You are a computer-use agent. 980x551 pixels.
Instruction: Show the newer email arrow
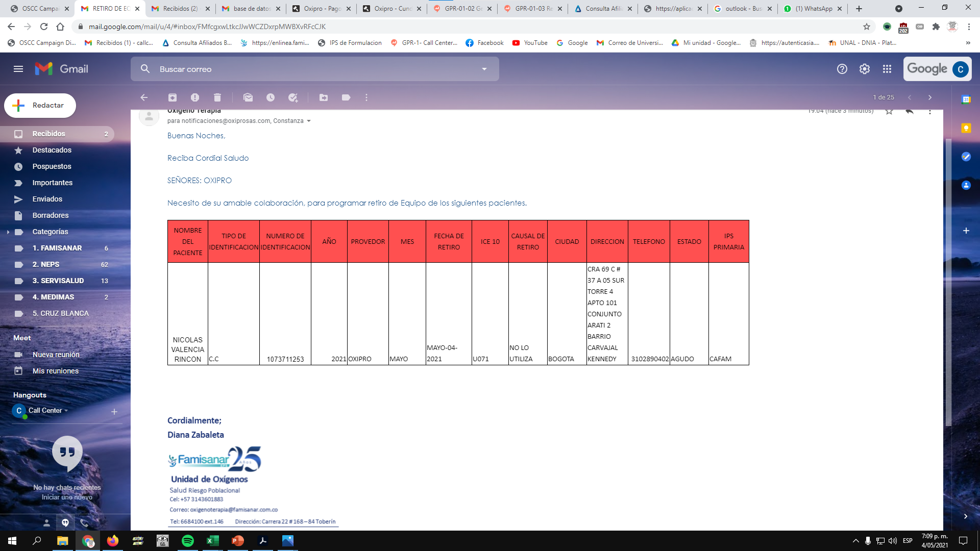coord(910,97)
